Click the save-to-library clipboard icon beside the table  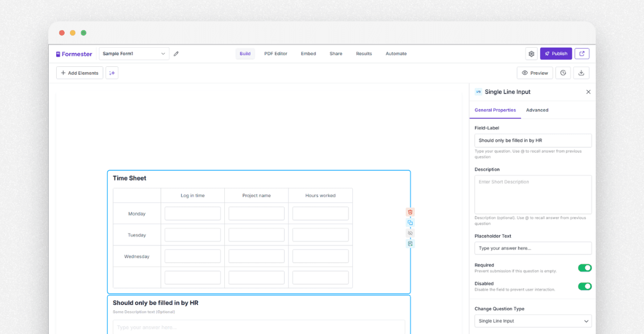[x=410, y=243]
